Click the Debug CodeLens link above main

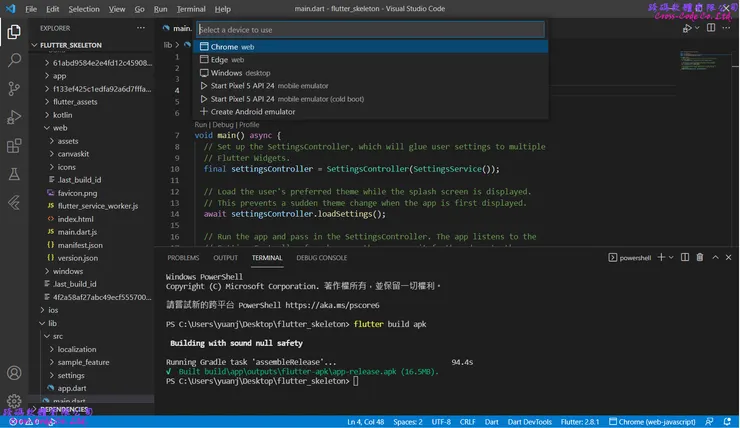(224, 125)
